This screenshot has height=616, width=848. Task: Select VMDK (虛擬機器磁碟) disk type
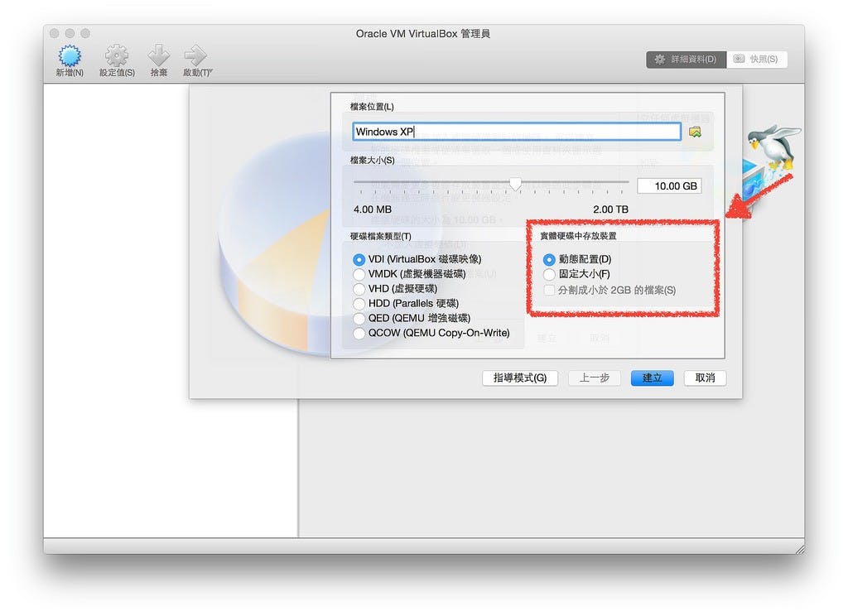[x=359, y=274]
